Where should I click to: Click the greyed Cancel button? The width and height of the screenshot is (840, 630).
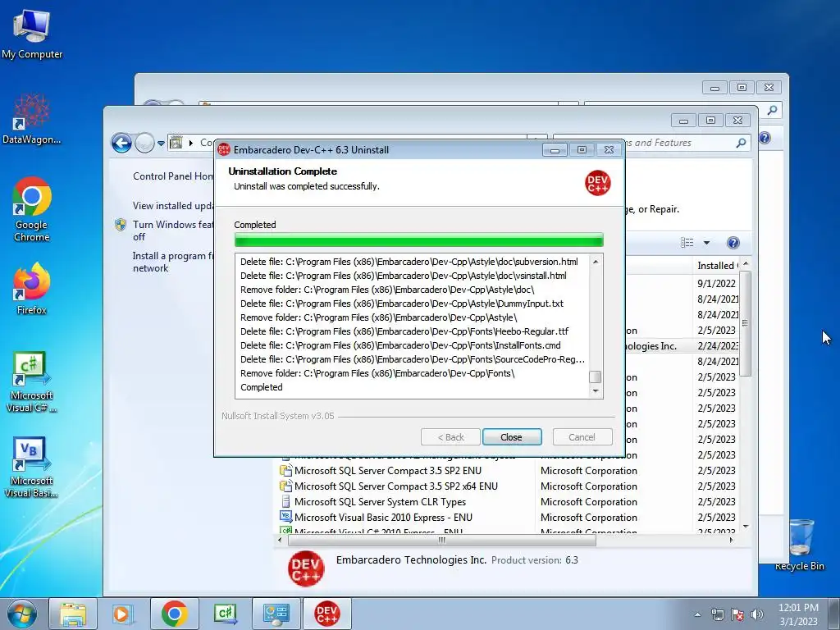coord(582,437)
